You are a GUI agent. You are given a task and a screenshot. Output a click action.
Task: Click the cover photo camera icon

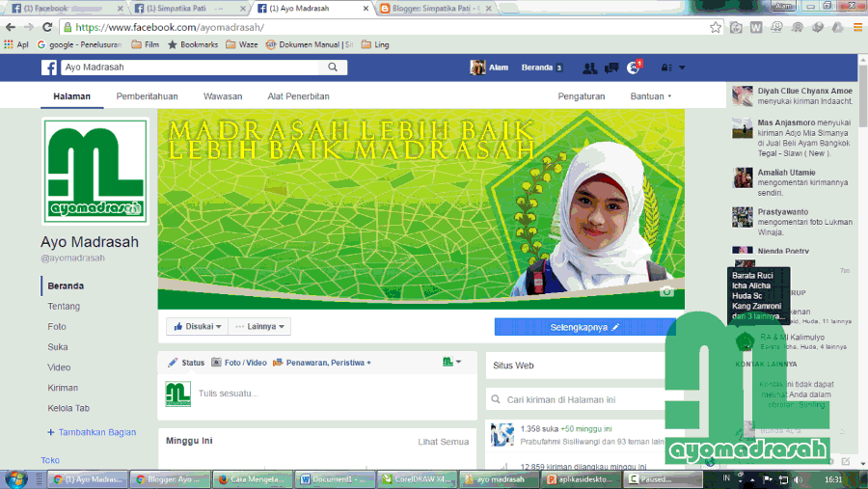click(667, 291)
